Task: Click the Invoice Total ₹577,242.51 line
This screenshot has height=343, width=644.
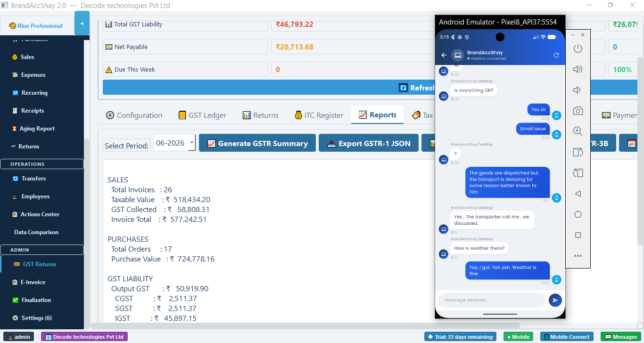Action: 159,219
